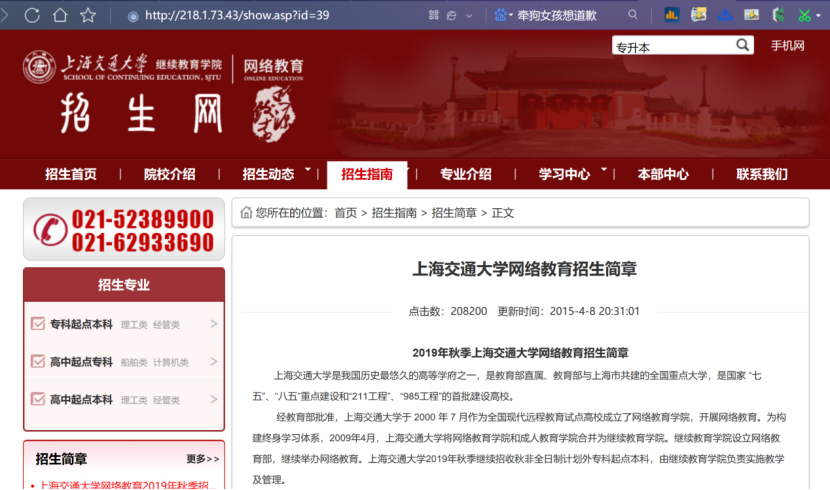830x490 pixels.
Task: Go to the browser home page icon
Action: 60,15
